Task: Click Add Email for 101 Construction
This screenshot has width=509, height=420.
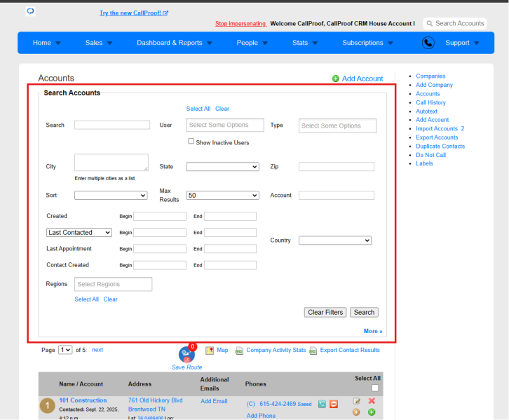Action: click(x=214, y=402)
